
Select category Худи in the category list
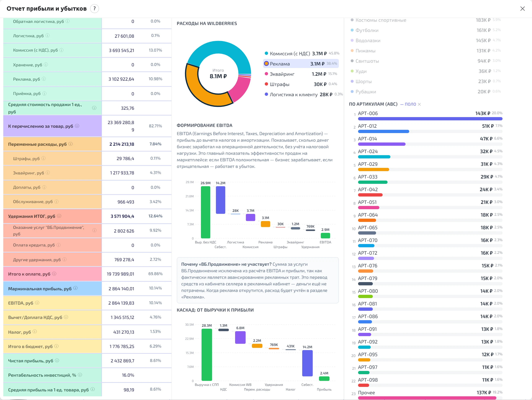click(x=426, y=71)
